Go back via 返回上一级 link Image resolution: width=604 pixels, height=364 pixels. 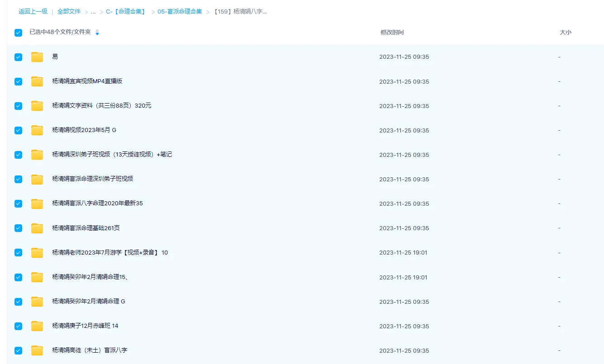click(33, 12)
